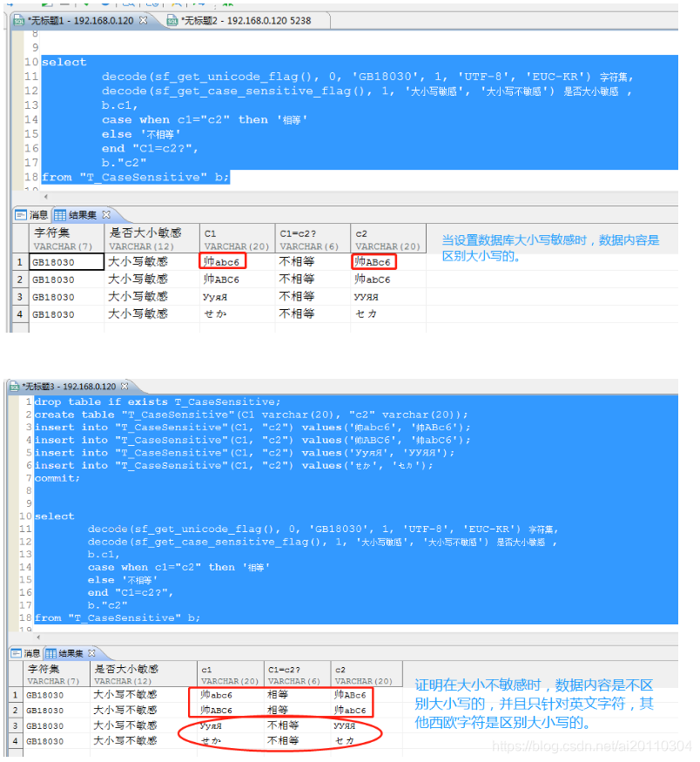Select the *无标题3 - 192.168.0.120 editor tab
The height and width of the screenshot is (762, 700).
point(68,387)
